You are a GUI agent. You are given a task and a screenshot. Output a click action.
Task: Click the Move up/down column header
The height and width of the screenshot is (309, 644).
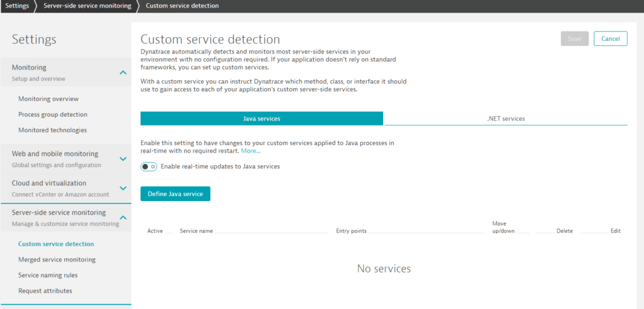tap(504, 227)
